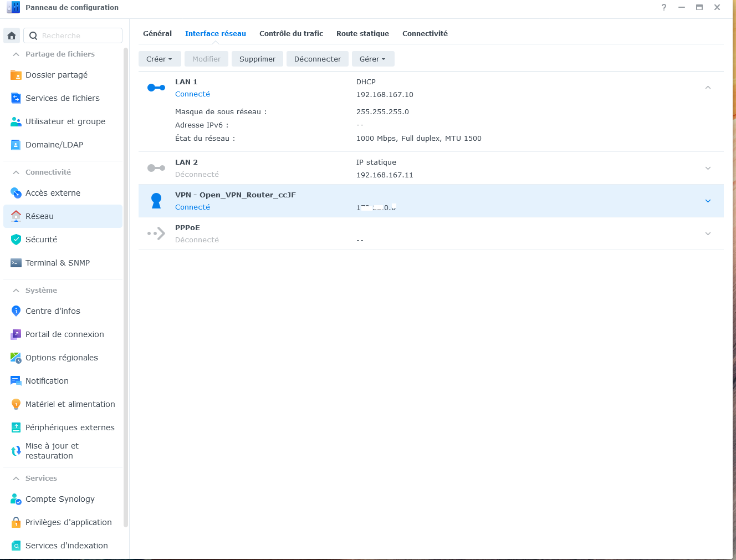Collapse the Connectivité sidebar section
Image resolution: width=736 pixels, height=560 pixels.
[16, 172]
